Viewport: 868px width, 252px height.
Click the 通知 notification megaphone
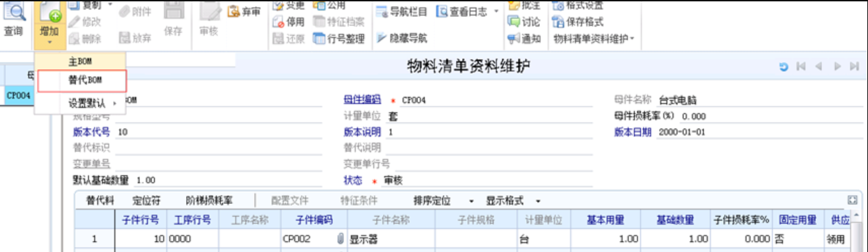click(524, 39)
